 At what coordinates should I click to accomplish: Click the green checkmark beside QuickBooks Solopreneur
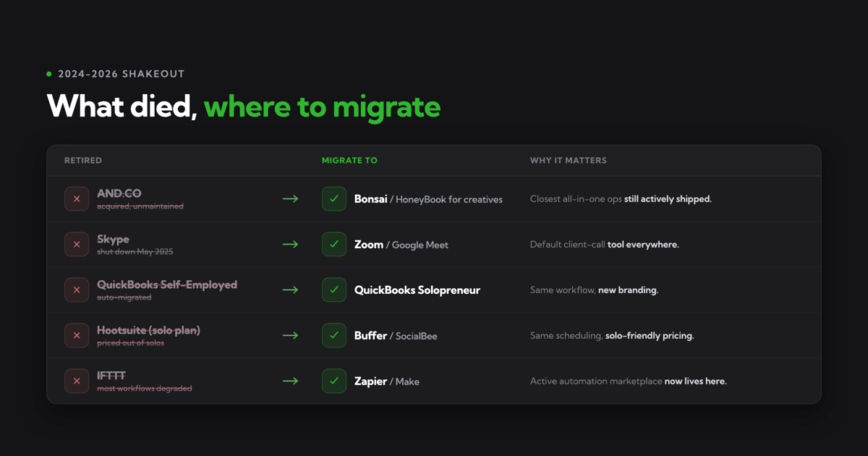pos(334,290)
